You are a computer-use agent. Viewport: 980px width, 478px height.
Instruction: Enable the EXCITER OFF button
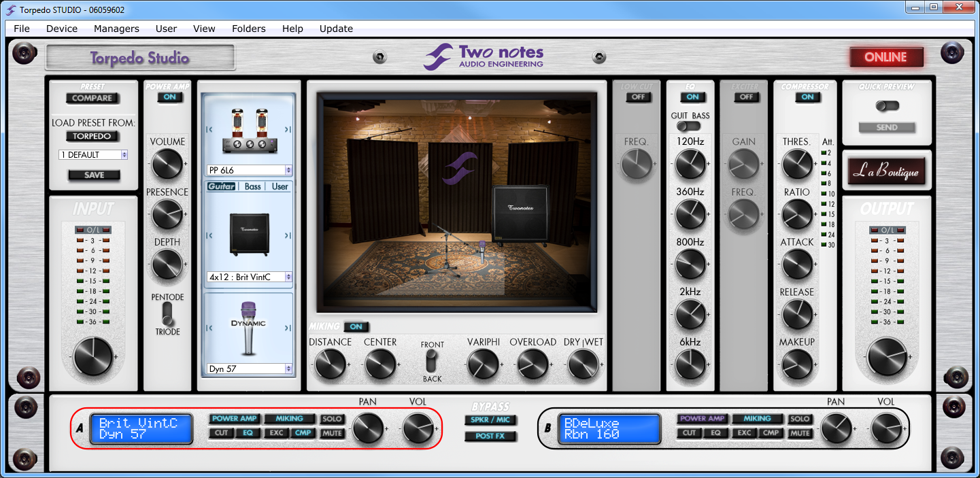tap(745, 97)
